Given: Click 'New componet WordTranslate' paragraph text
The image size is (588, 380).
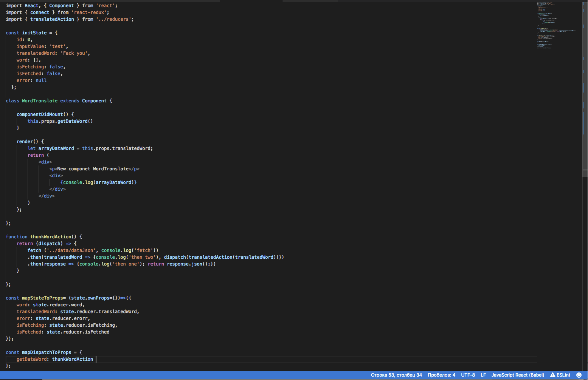Looking at the screenshot, I should click(x=93, y=169).
